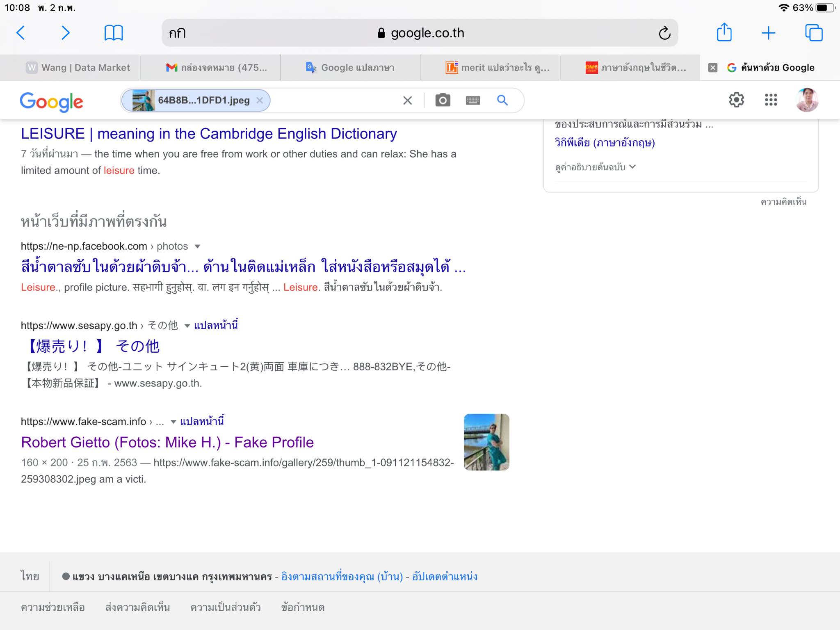Click the Google logo
840x630 pixels.
51,102
